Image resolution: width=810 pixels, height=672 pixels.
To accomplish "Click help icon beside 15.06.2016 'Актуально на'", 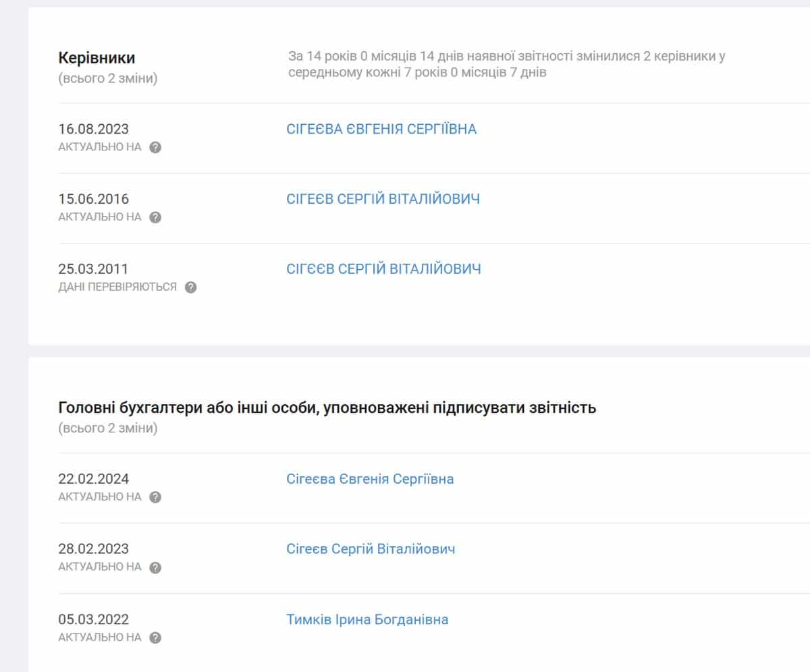I will point(155,217).
